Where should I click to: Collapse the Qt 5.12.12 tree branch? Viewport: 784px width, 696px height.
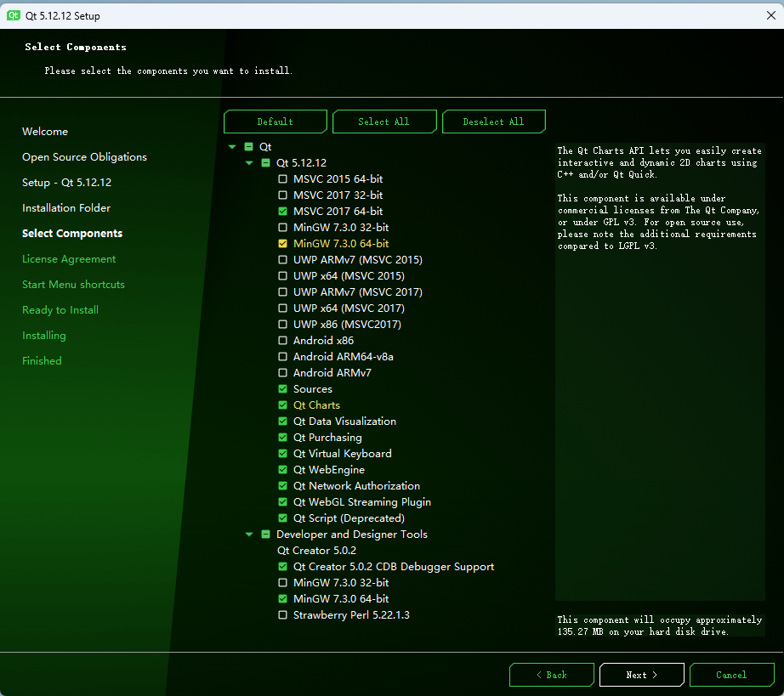(249, 163)
